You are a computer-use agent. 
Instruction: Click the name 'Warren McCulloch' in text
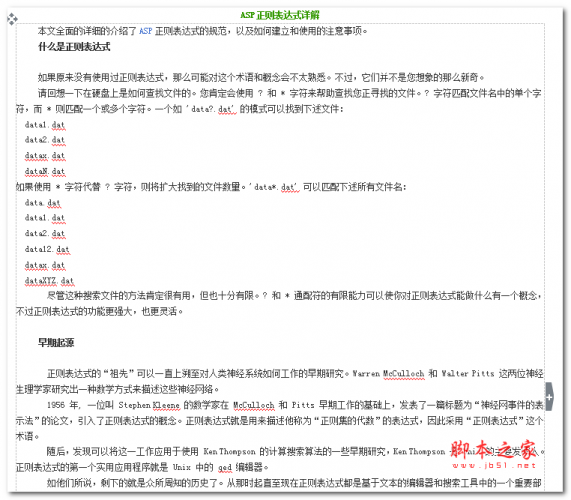[389, 374]
